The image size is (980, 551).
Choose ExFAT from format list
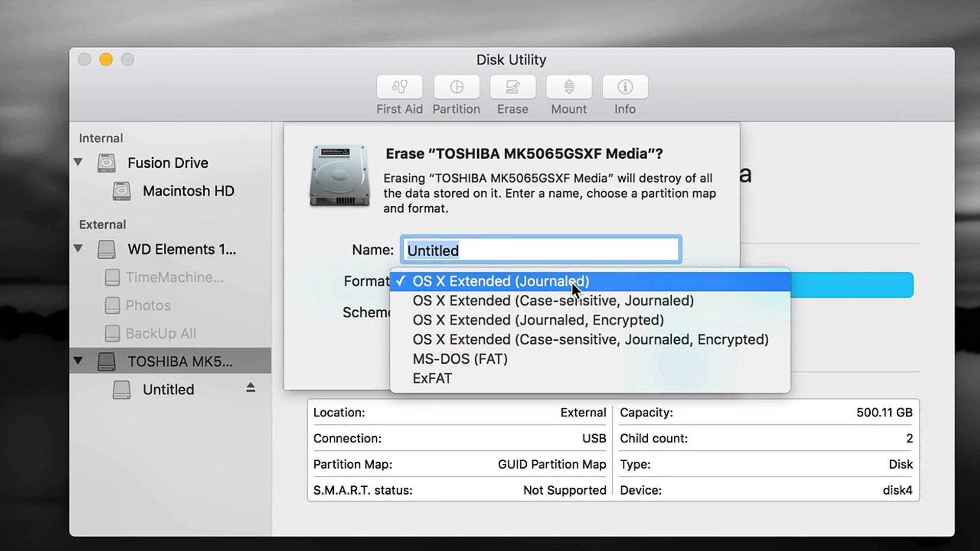point(432,379)
